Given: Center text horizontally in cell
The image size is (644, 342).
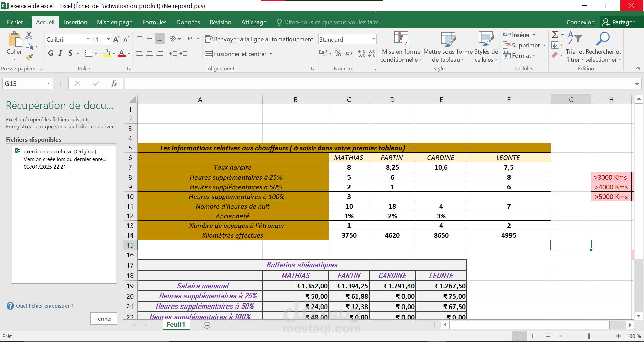Looking at the screenshot, I should pos(150,54).
